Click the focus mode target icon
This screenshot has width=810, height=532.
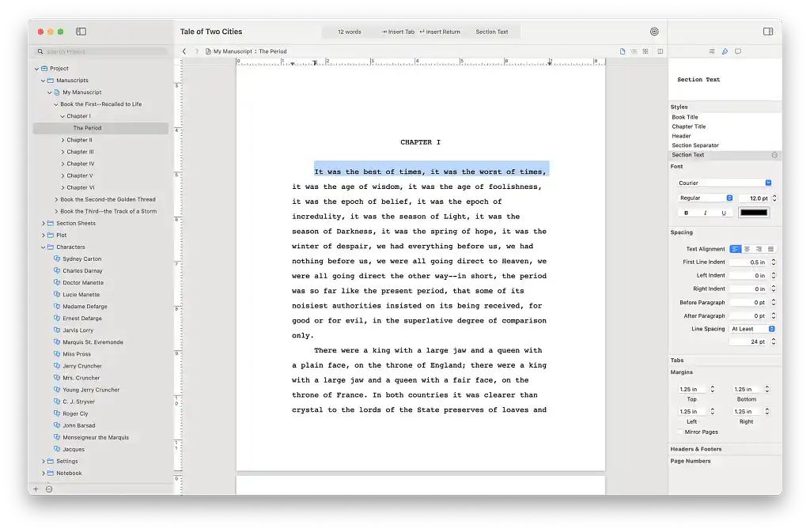tap(654, 32)
